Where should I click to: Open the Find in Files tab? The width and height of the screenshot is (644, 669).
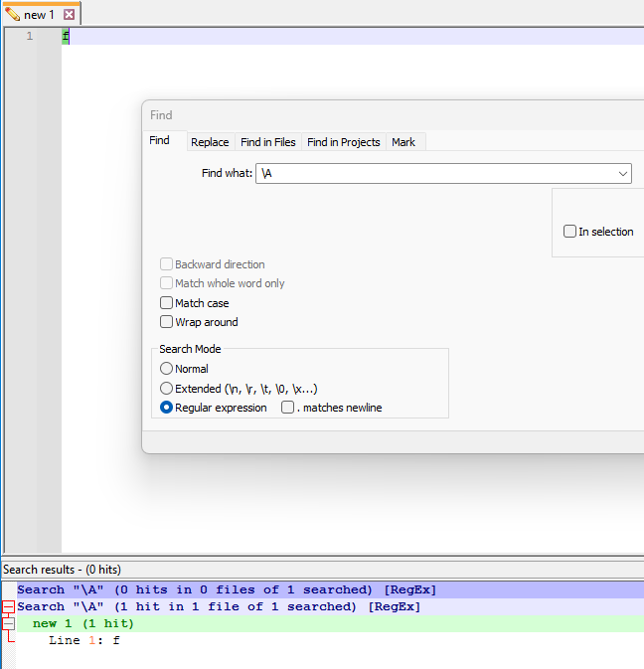pyautogui.click(x=268, y=142)
